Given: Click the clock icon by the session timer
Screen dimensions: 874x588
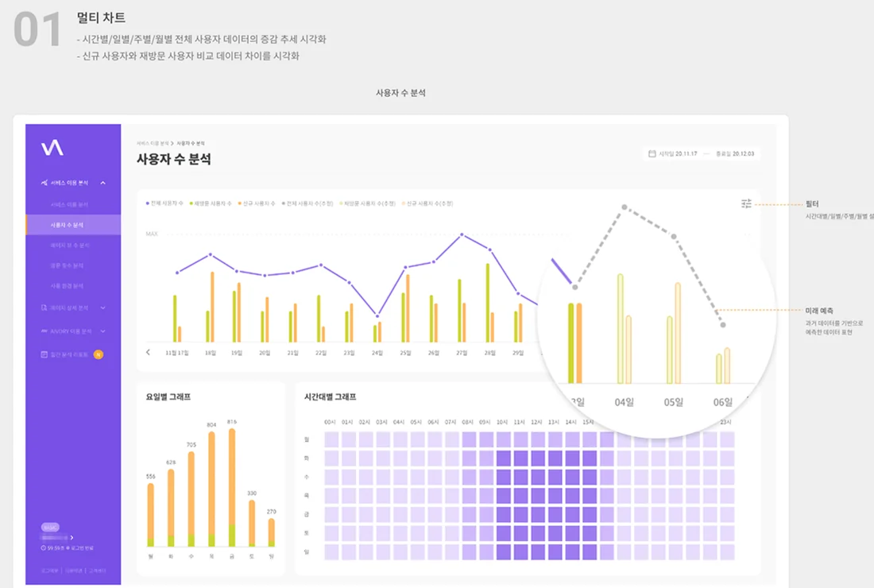Looking at the screenshot, I should 44,548.
